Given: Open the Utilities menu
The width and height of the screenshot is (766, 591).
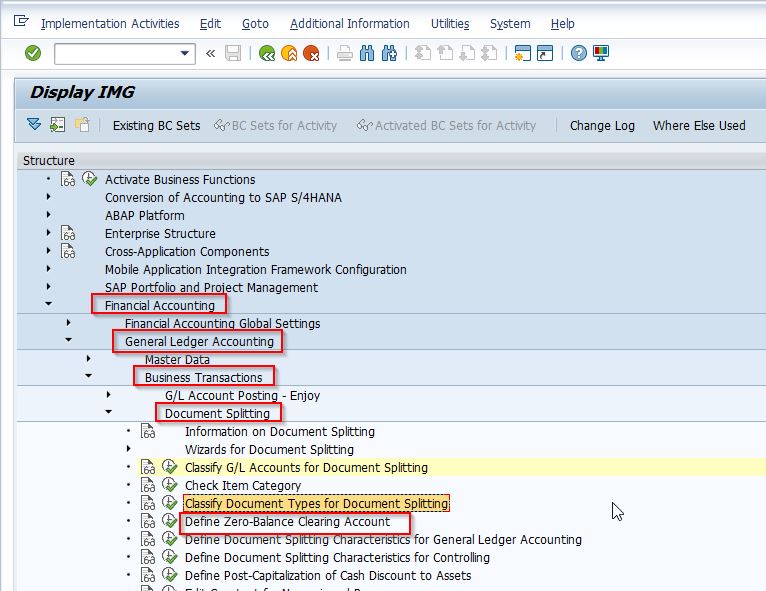Looking at the screenshot, I should (x=450, y=23).
